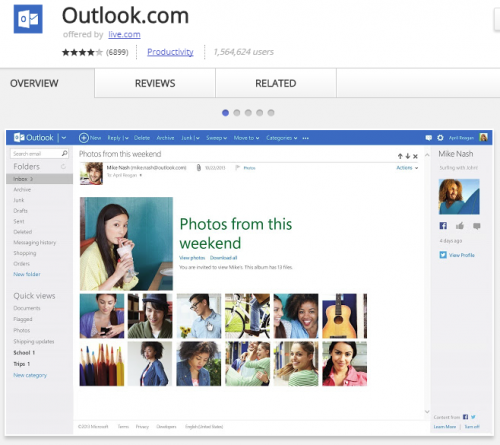The width and height of the screenshot is (500, 445).
Task: Open settings gear icon in Outlook header
Action: tap(440, 138)
